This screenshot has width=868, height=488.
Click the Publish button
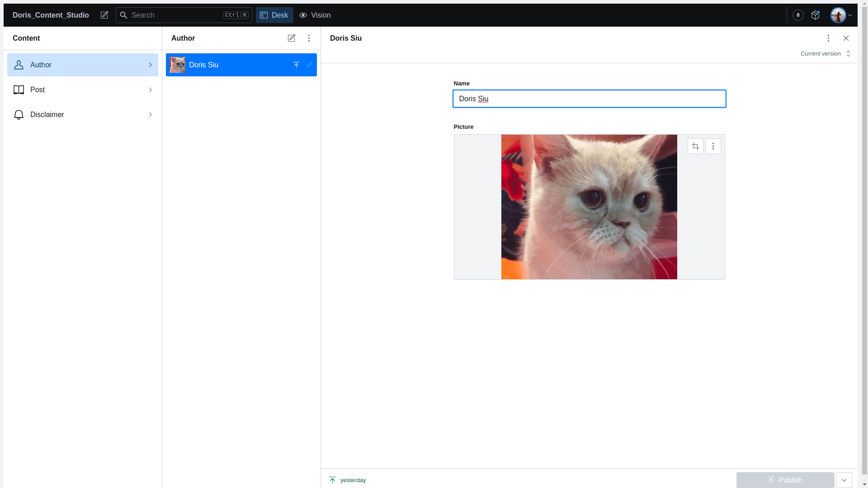pyautogui.click(x=785, y=480)
